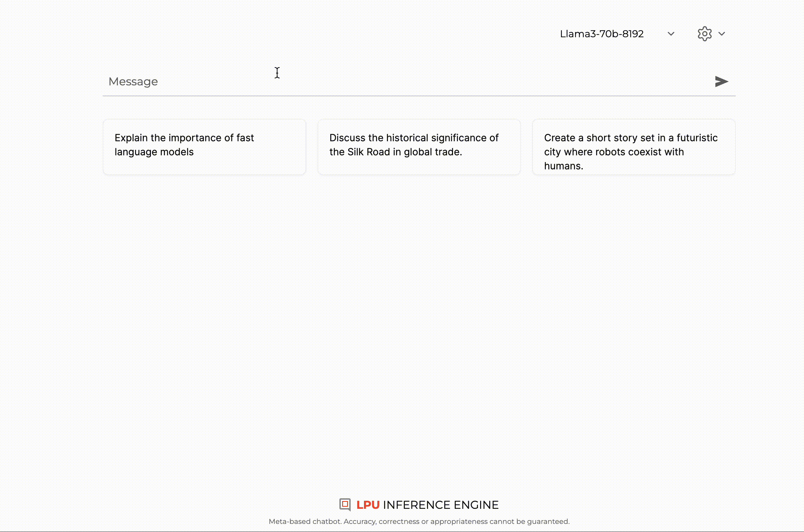This screenshot has height=532, width=804.
Task: Click the 'INFERENCE ENGINE' footer text
Action: pos(441,505)
